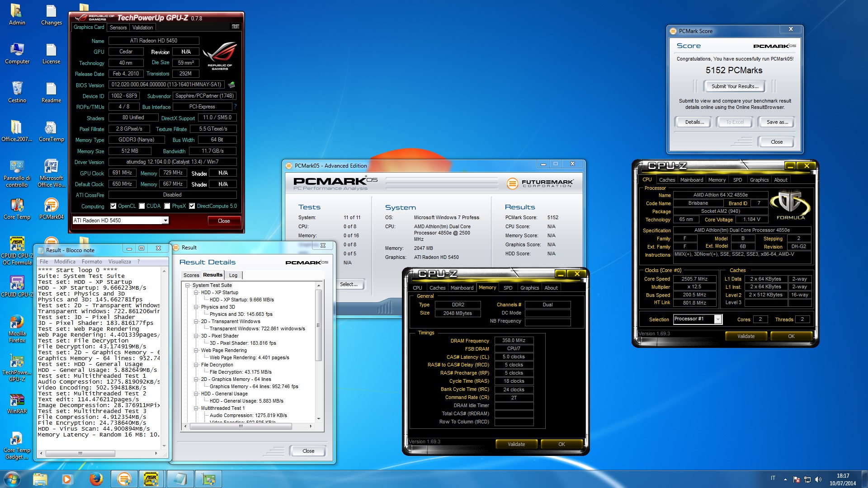Collapse the File Decryption tree node
The width and height of the screenshot is (868, 488).
(196, 365)
